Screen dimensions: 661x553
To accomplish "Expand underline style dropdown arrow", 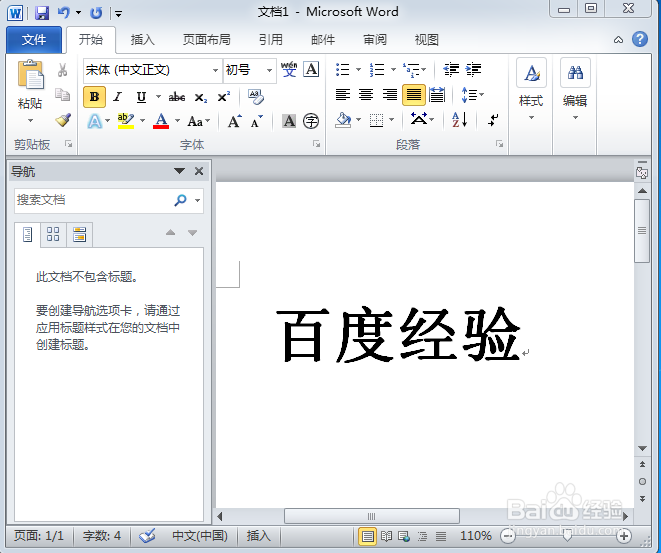I will click(158, 97).
